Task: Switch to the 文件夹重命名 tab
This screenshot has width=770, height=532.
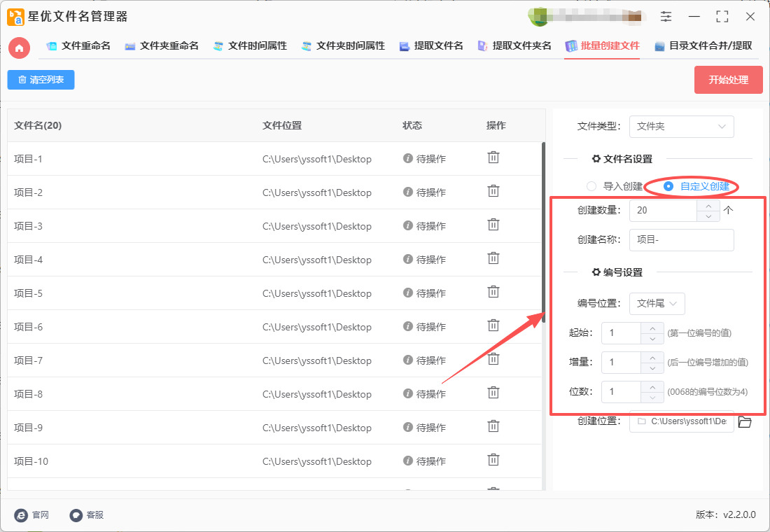Action: tap(162, 46)
